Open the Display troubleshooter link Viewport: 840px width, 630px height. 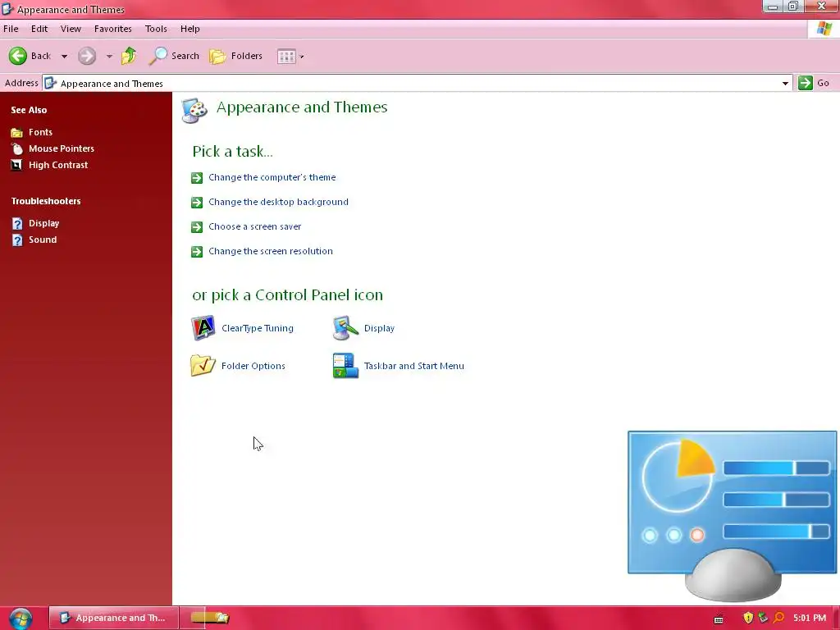click(x=44, y=223)
